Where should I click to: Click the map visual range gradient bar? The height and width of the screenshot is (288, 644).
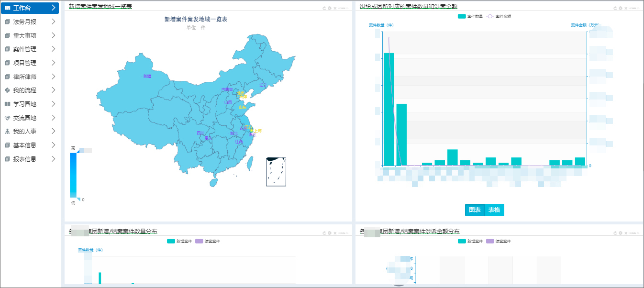(73, 175)
